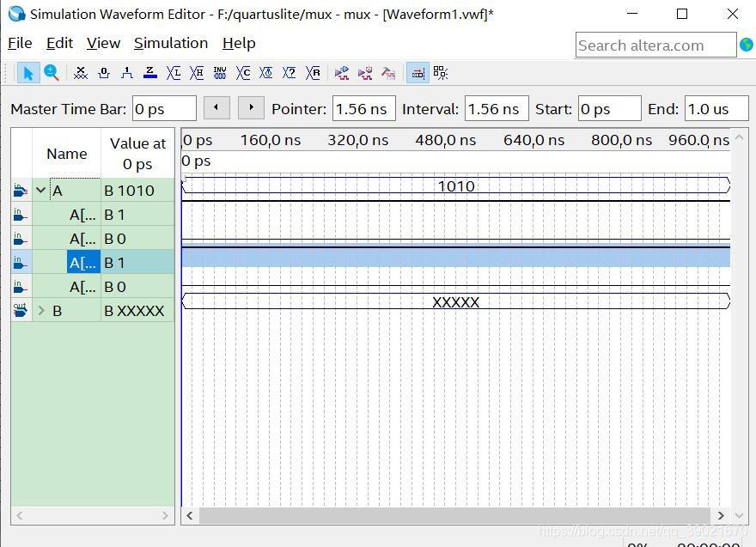Toggle Snap to Grid button
This screenshot has width=756, height=547.
[x=418, y=73]
